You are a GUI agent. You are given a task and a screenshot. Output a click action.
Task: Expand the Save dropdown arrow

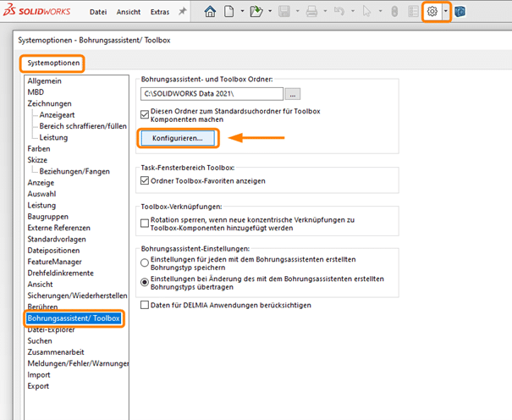(x=298, y=11)
